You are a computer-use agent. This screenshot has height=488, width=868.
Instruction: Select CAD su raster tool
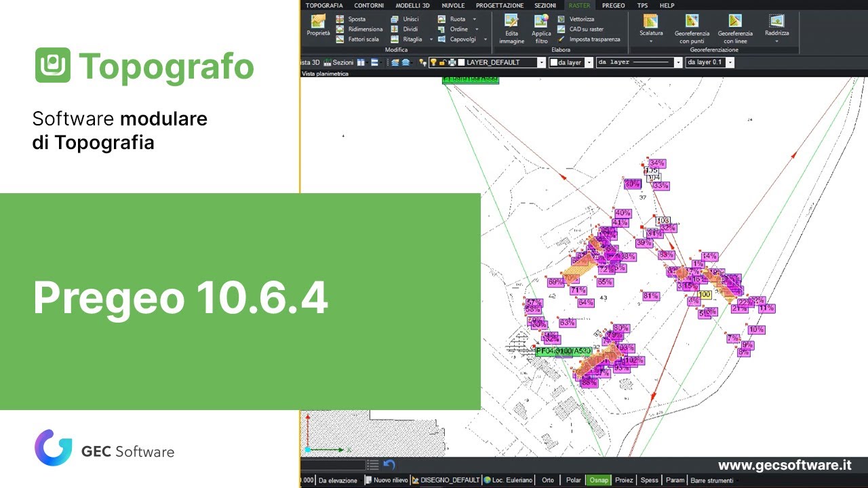tap(580, 29)
